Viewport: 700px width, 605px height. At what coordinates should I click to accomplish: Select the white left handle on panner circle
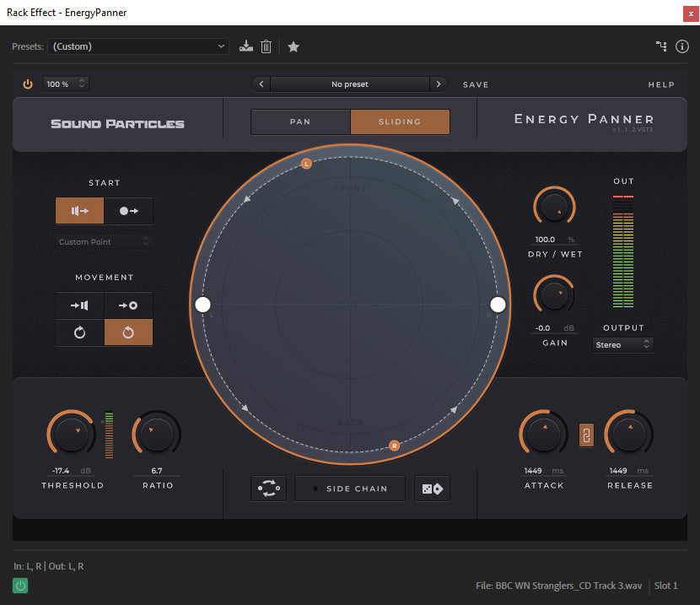pos(202,305)
